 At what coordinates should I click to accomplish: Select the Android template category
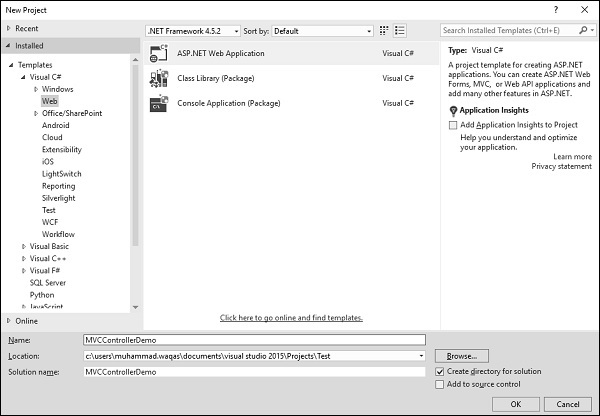pyautogui.click(x=55, y=125)
